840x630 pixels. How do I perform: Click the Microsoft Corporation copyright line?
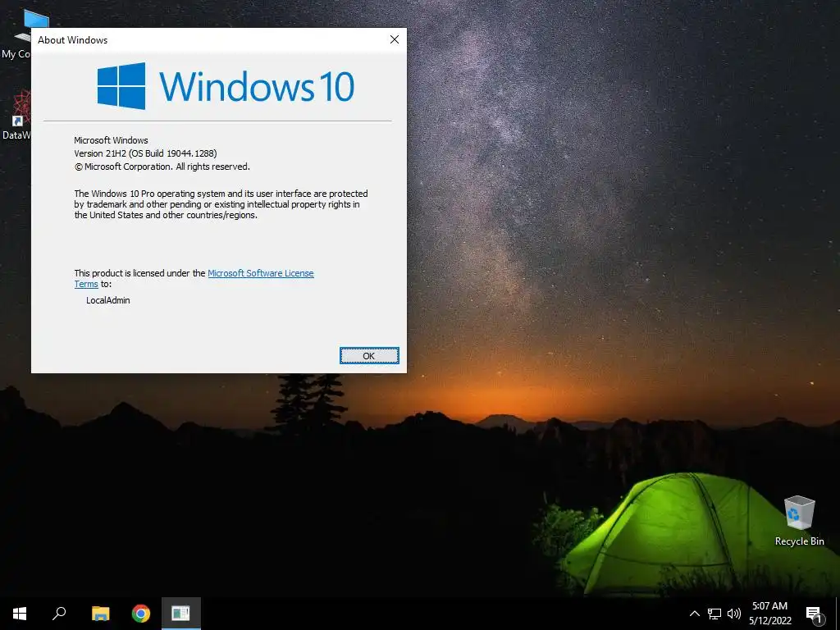(x=162, y=167)
